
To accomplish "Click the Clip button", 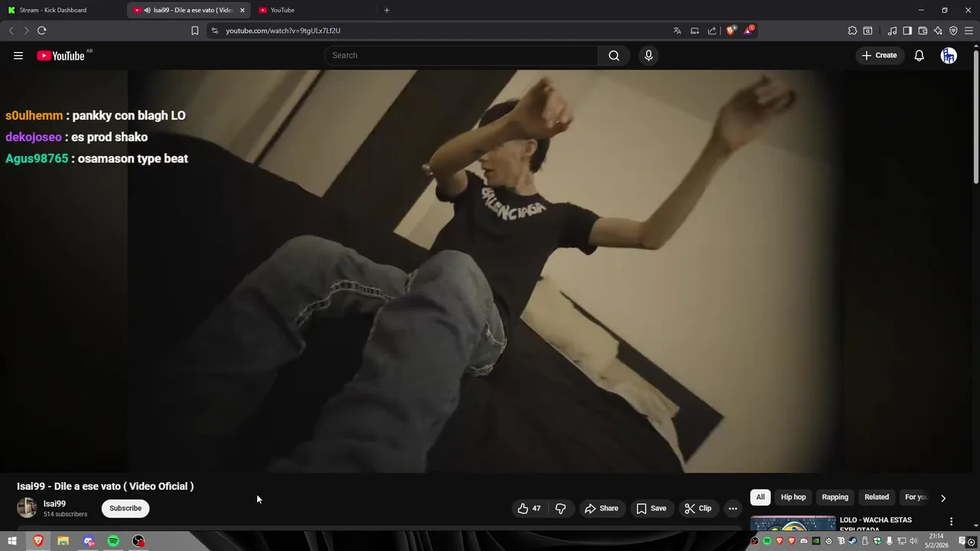I will [697, 508].
